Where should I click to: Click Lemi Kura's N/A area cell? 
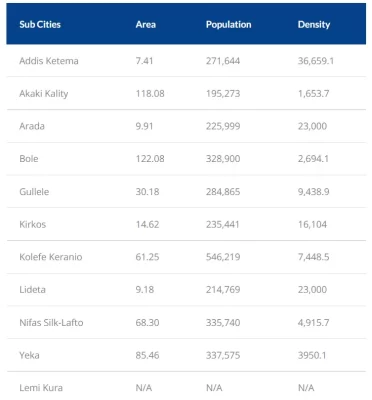click(x=144, y=388)
